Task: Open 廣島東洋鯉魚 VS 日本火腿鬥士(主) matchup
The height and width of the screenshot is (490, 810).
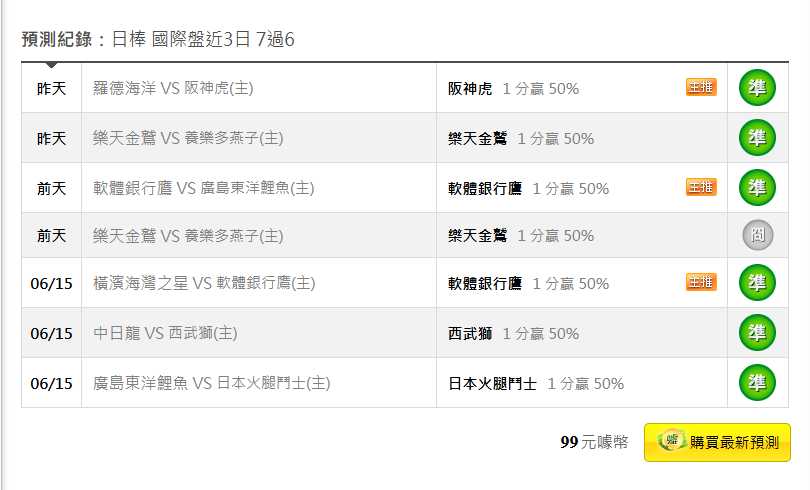Action: pos(211,383)
